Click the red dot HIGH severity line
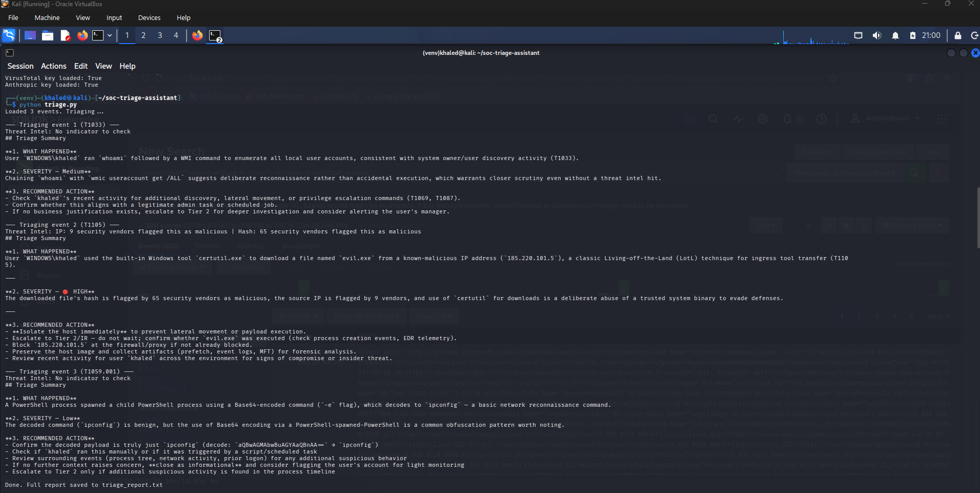980x493 pixels. (50, 291)
